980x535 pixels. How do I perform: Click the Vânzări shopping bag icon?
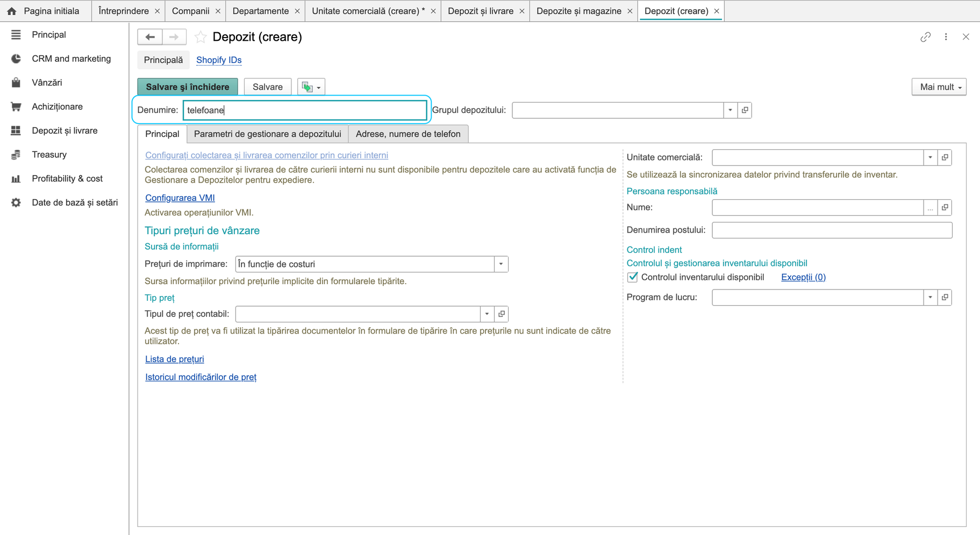click(16, 83)
